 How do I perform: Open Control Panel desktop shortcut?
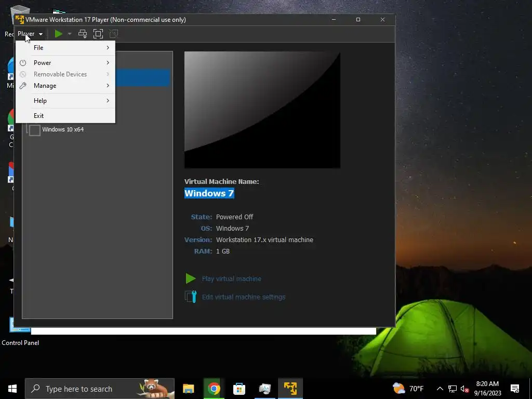click(20, 332)
